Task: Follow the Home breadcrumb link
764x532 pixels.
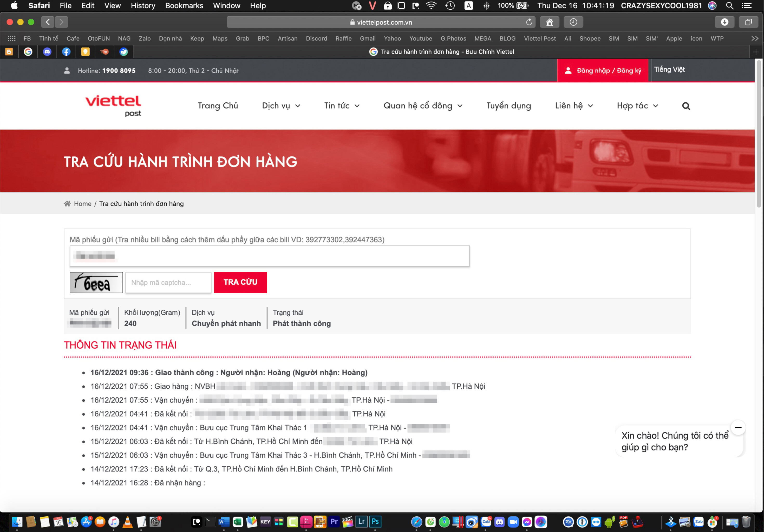Action: point(82,204)
